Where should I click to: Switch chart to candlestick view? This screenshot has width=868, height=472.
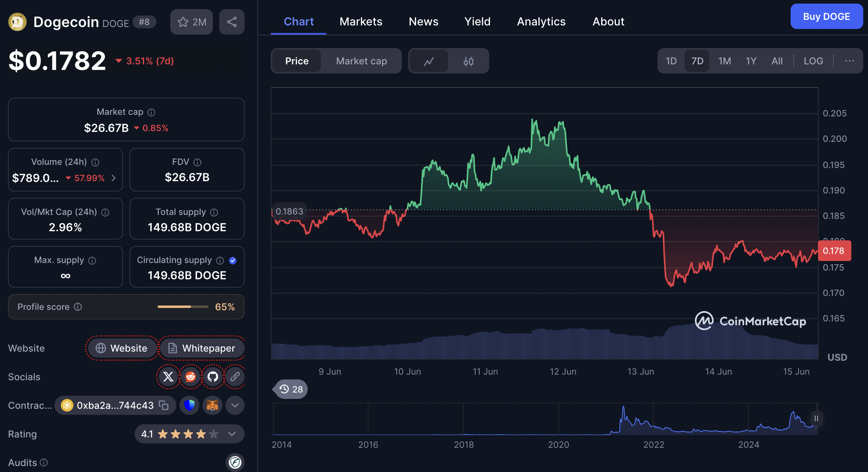469,61
